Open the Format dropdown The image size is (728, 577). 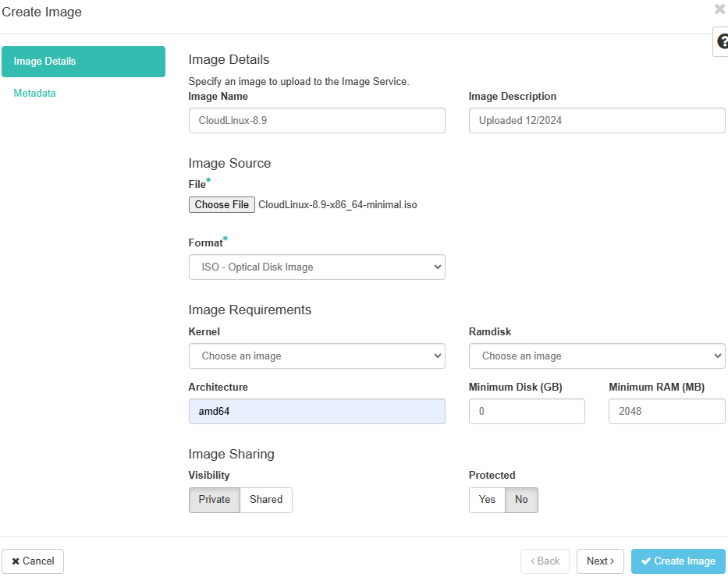[x=317, y=267]
